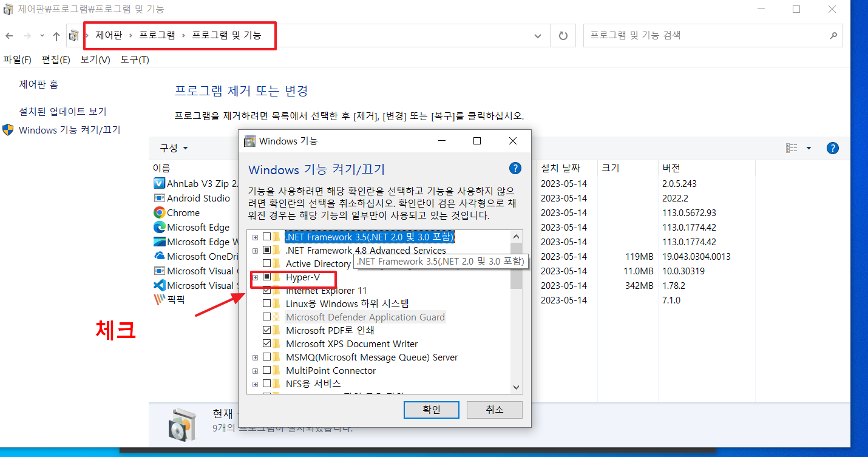This screenshot has width=868, height=457.
Task: Click 프로그램 breadcrumb in address bar
Action: [x=157, y=36]
